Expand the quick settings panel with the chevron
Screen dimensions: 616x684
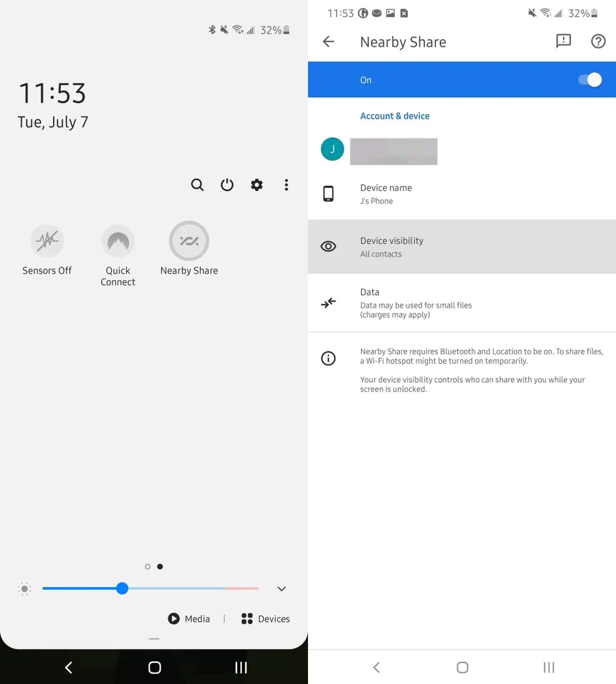[x=282, y=589]
